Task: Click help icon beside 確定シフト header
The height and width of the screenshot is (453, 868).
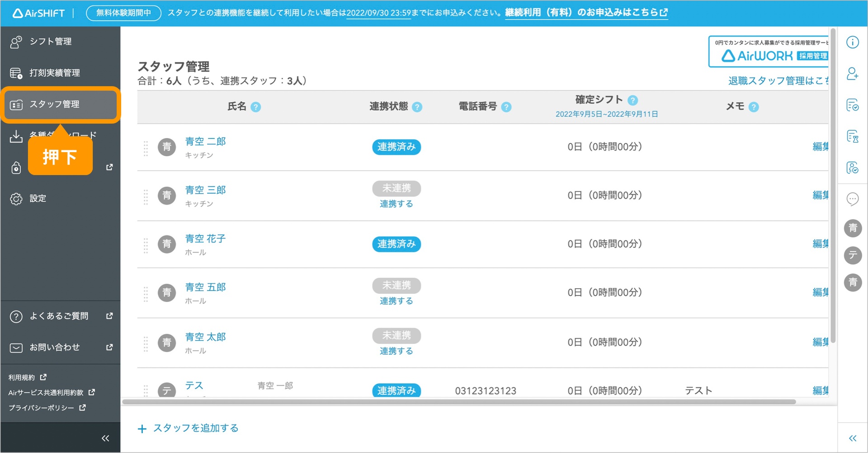Action: point(633,100)
